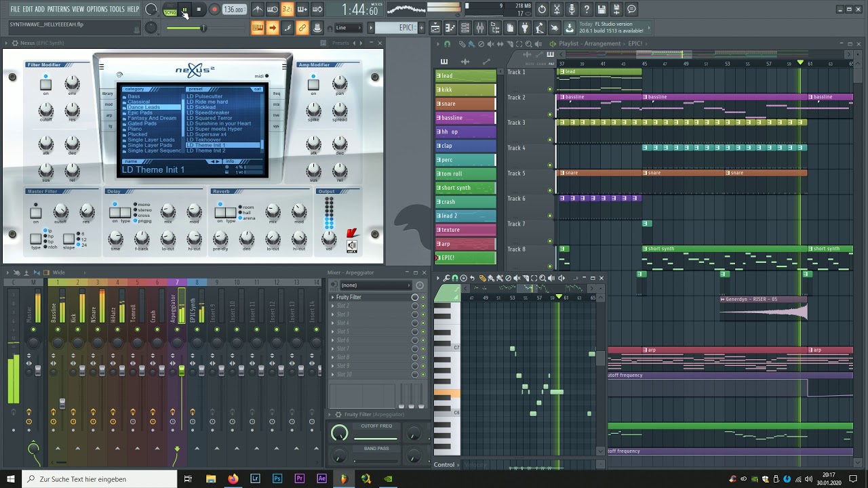
Task: Open the Options menu
Action: click(x=97, y=9)
